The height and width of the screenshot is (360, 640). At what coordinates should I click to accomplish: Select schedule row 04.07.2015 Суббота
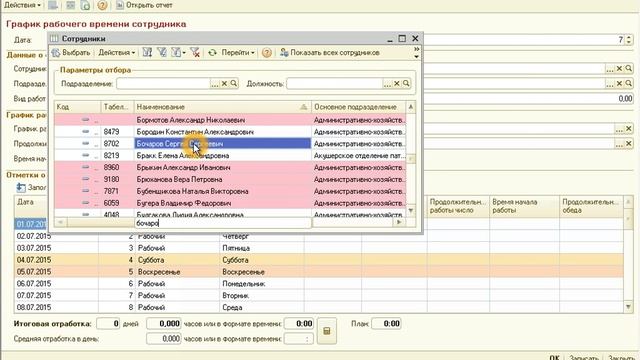point(318,260)
